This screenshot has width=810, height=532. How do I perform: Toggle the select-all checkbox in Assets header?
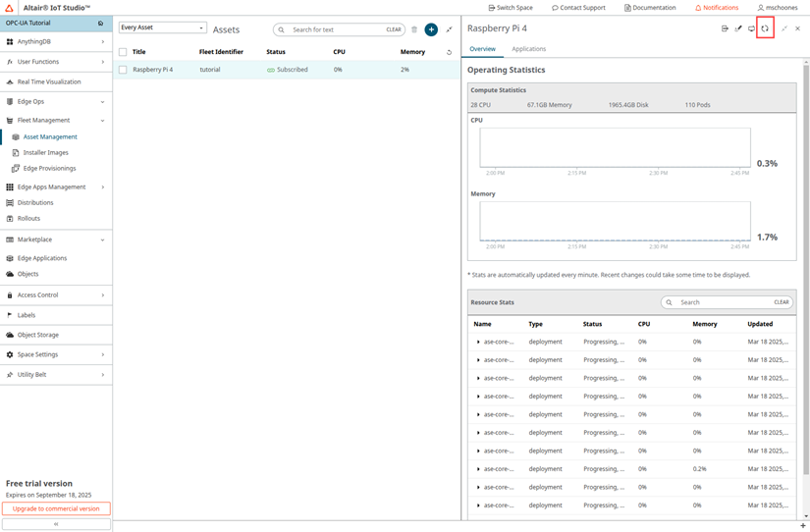tap(123, 52)
